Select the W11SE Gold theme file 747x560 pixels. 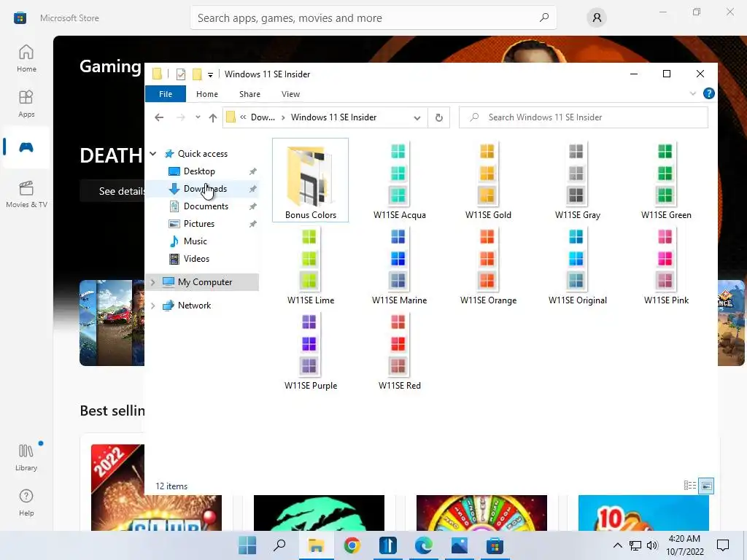coord(488,180)
